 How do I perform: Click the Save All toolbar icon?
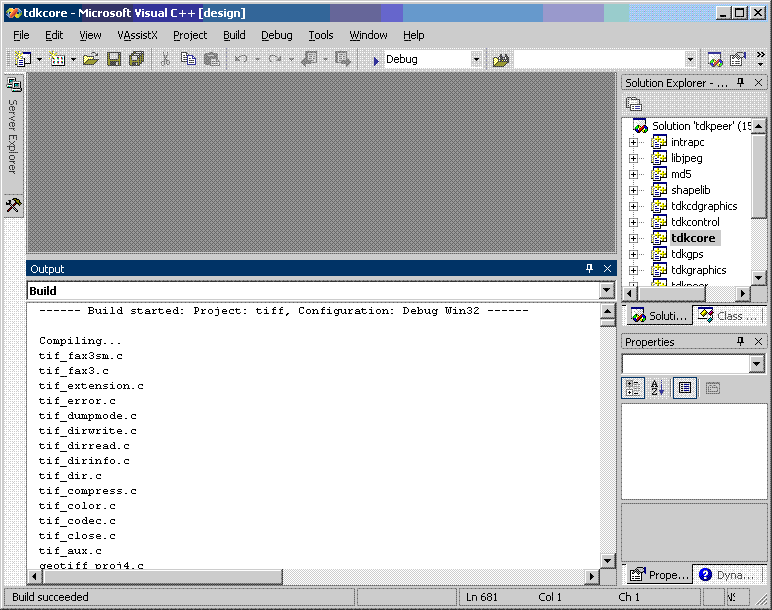pos(136,60)
